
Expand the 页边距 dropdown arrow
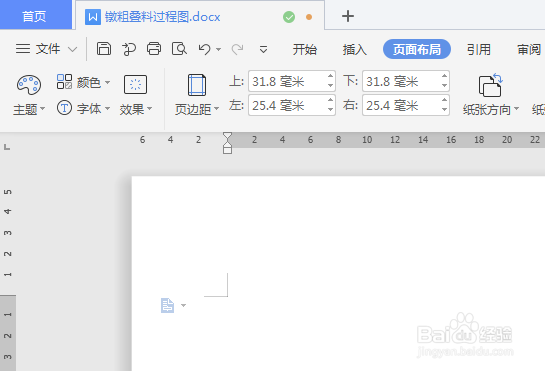coord(217,109)
